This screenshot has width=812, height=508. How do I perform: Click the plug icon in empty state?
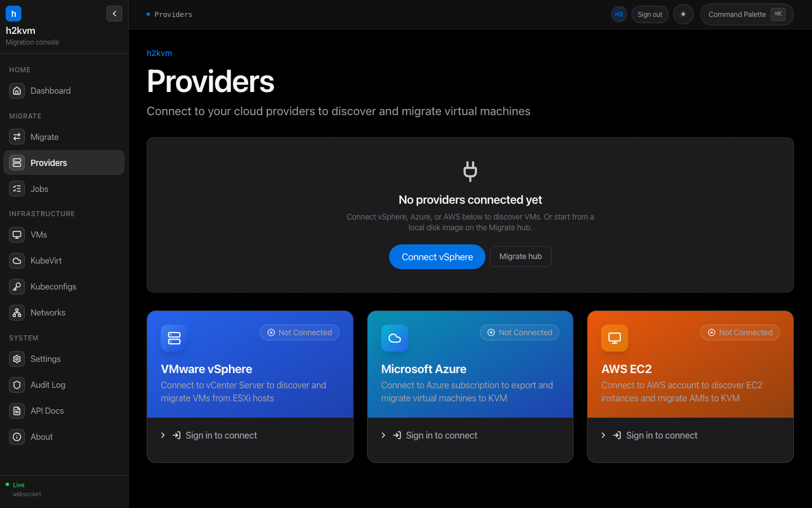pyautogui.click(x=470, y=172)
